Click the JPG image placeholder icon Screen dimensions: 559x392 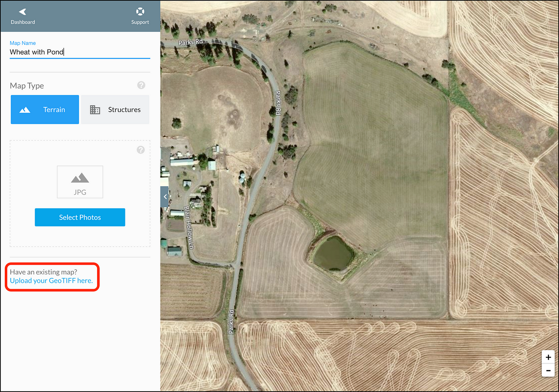click(80, 182)
